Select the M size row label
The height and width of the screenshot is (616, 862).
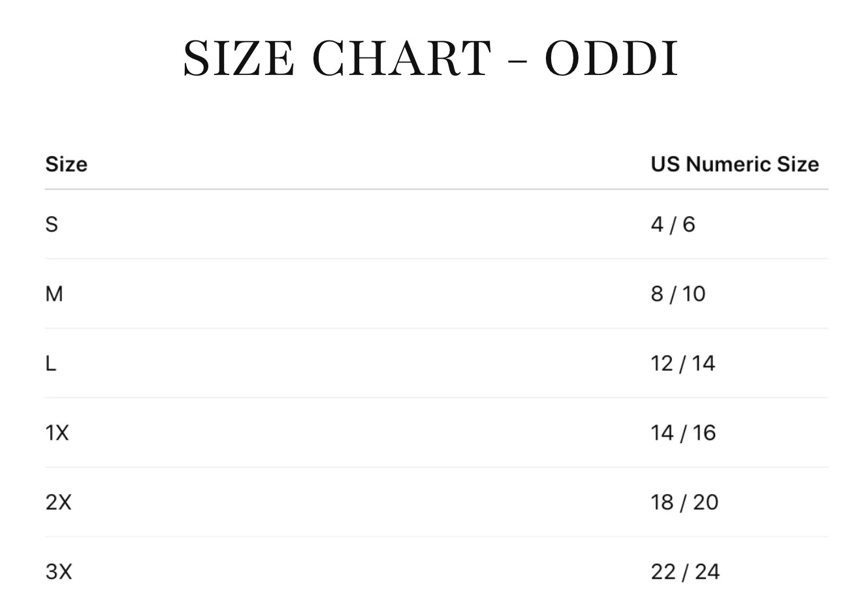pyautogui.click(x=54, y=294)
